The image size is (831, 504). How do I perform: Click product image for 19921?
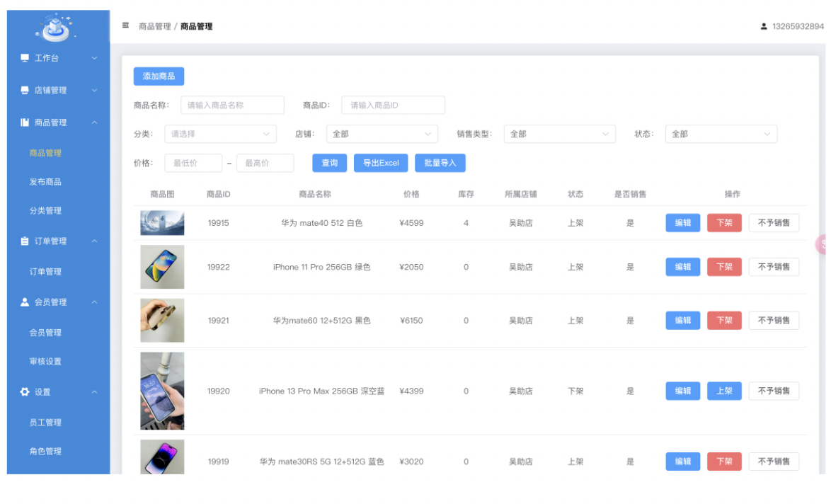pyautogui.click(x=162, y=320)
